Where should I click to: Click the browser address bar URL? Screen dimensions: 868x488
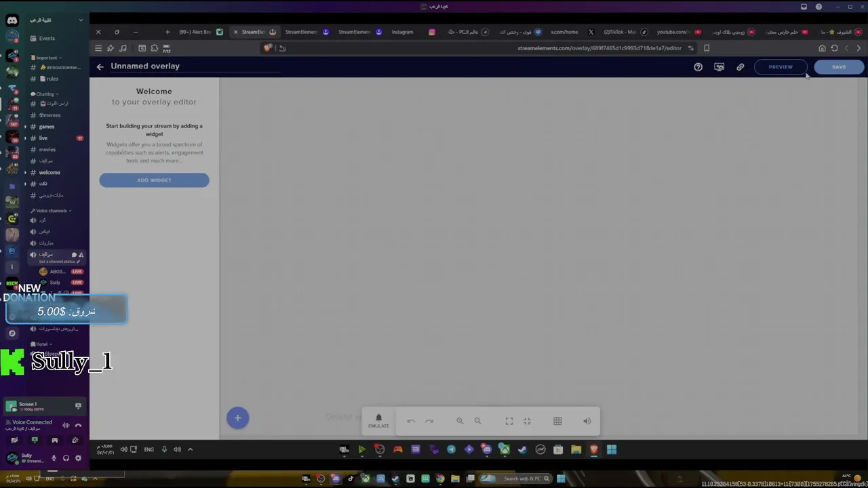[x=599, y=48]
